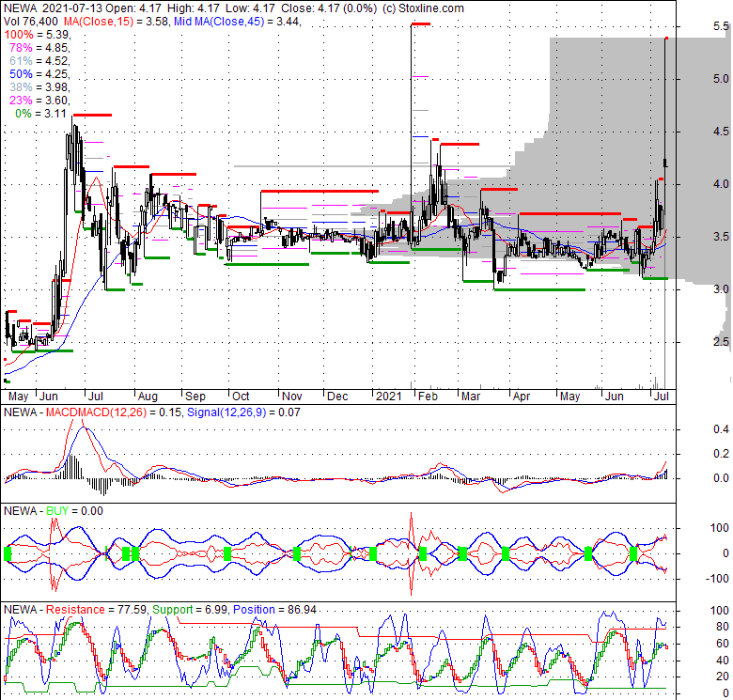Select the 'NEWA 2021-07-13' chart title
The image size is (733, 700).
point(54,8)
